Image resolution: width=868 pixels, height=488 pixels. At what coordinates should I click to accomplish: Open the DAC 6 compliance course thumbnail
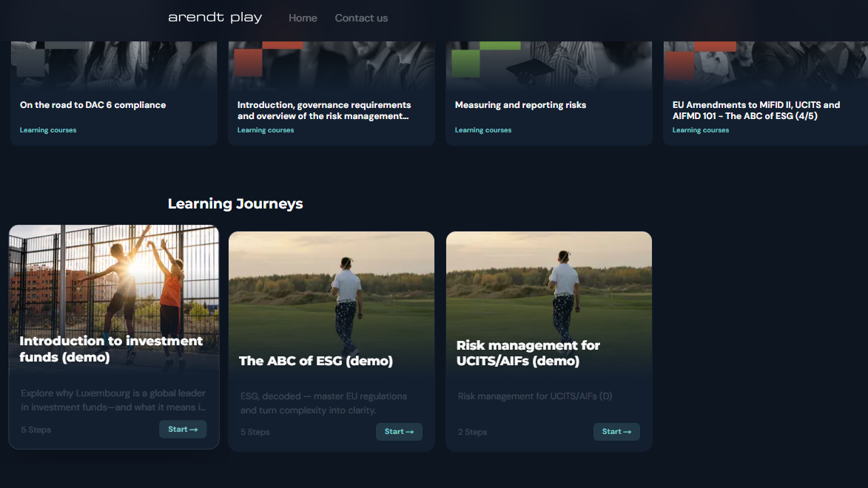coord(114,65)
